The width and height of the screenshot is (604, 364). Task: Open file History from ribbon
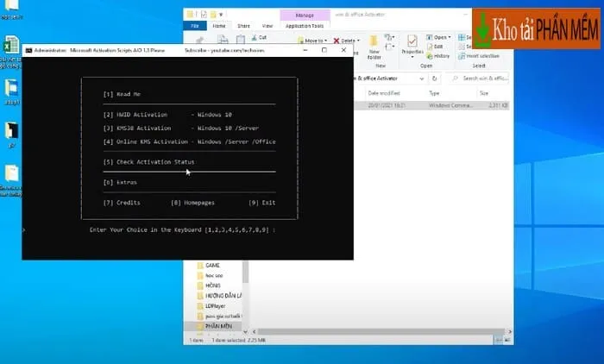(438, 56)
